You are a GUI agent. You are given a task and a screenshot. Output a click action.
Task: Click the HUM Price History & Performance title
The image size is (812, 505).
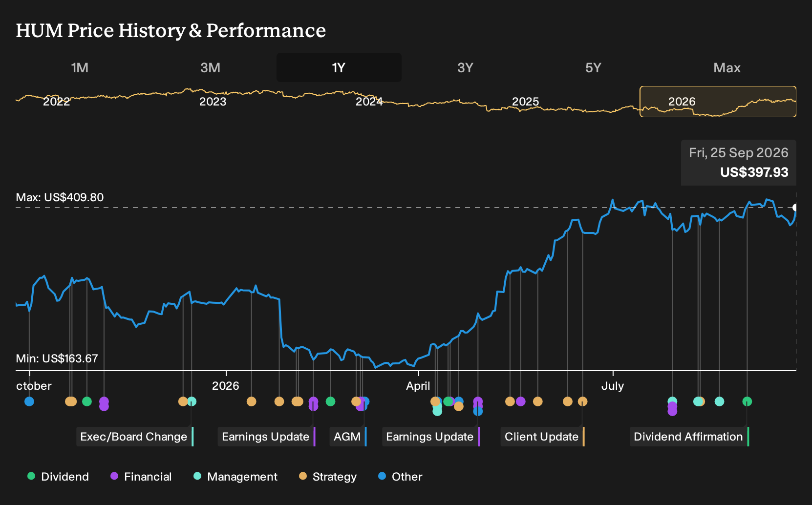tap(171, 30)
